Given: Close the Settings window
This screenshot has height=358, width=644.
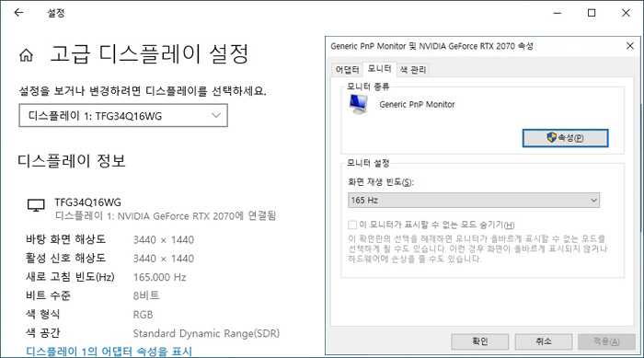Looking at the screenshot, I should pos(626,13).
